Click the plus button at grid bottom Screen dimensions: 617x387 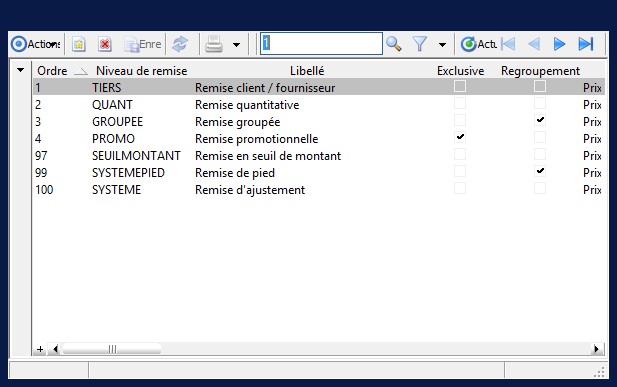40,349
